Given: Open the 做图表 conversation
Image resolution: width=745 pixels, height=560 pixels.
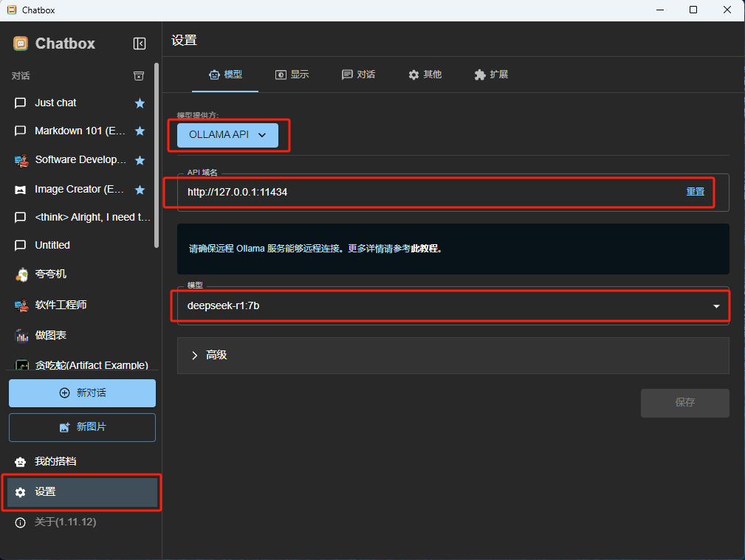Looking at the screenshot, I should tap(80, 335).
